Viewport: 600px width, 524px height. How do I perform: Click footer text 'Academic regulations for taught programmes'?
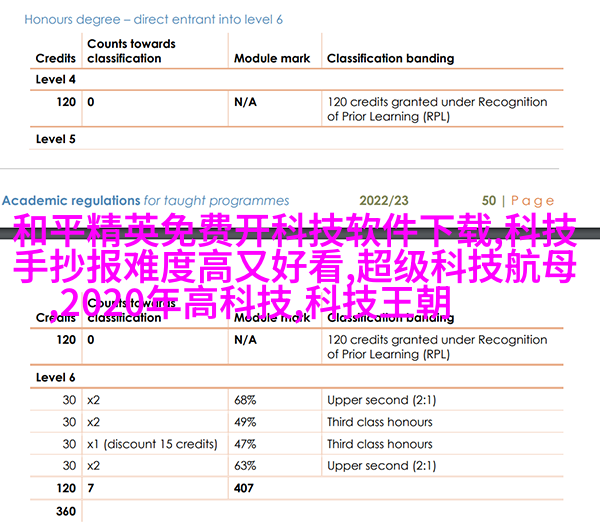[145, 201]
